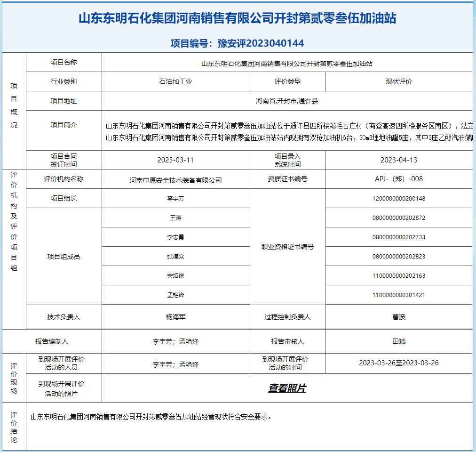Image resolution: width=476 pixels, height=452 pixels.
Task: Select 河南中原安全技术装备有限公司
Action: click(175, 180)
